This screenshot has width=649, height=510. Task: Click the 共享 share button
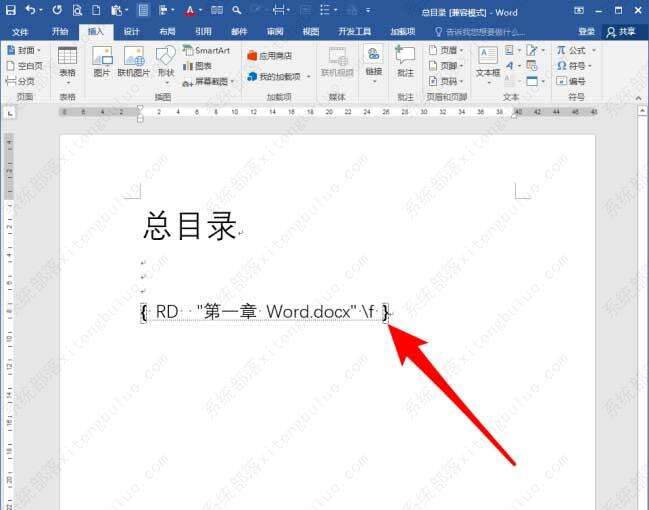pyautogui.click(x=622, y=32)
